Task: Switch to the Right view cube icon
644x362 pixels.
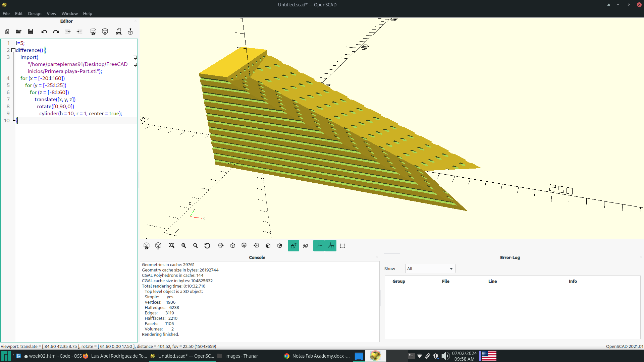Action: pos(221,246)
